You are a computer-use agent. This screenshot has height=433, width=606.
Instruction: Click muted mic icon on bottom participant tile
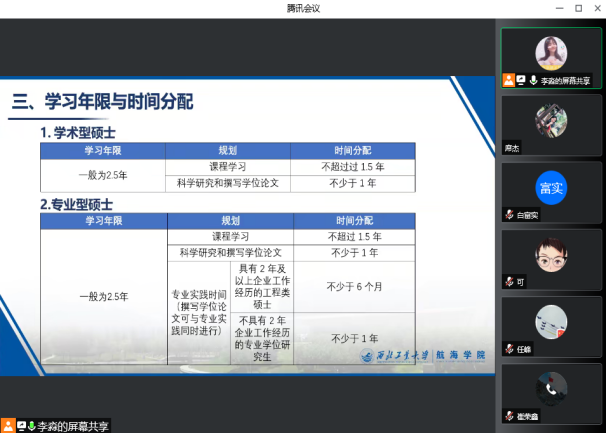click(509, 415)
